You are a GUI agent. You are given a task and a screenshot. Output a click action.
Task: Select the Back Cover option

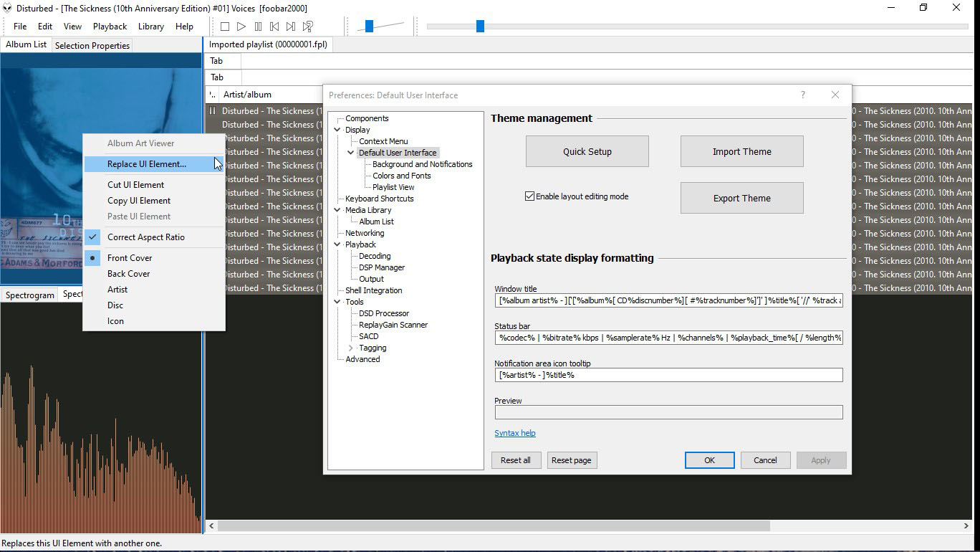coord(129,274)
